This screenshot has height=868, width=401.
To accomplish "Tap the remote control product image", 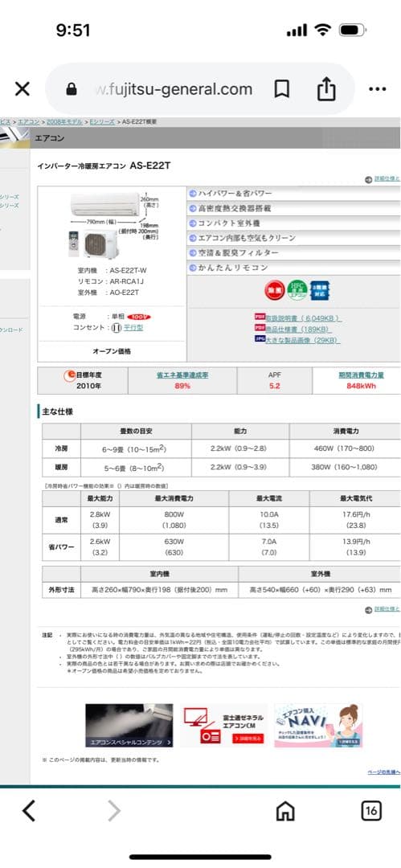I will tap(74, 244).
